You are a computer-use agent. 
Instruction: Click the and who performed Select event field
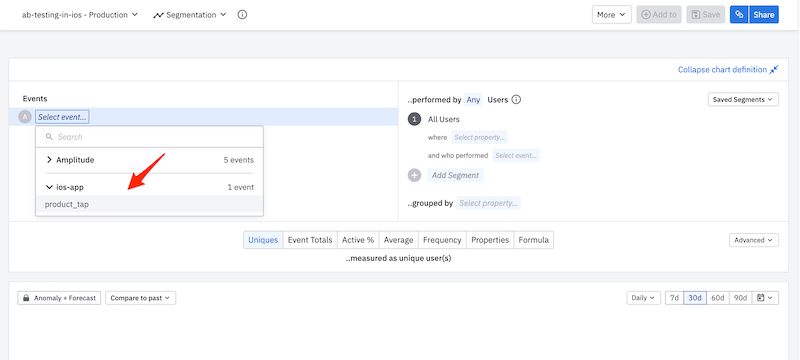tap(516, 156)
